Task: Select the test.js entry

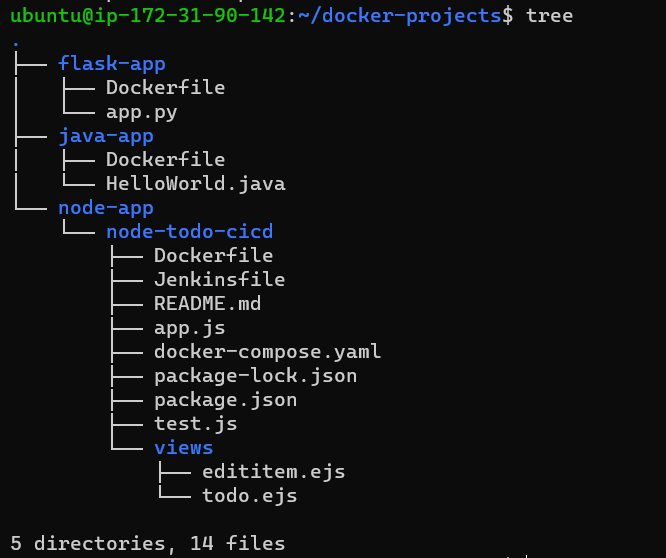Action: click(195, 424)
